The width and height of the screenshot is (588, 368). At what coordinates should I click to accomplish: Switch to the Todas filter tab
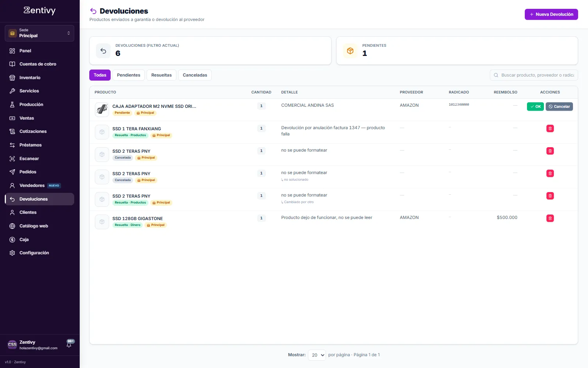(x=100, y=75)
